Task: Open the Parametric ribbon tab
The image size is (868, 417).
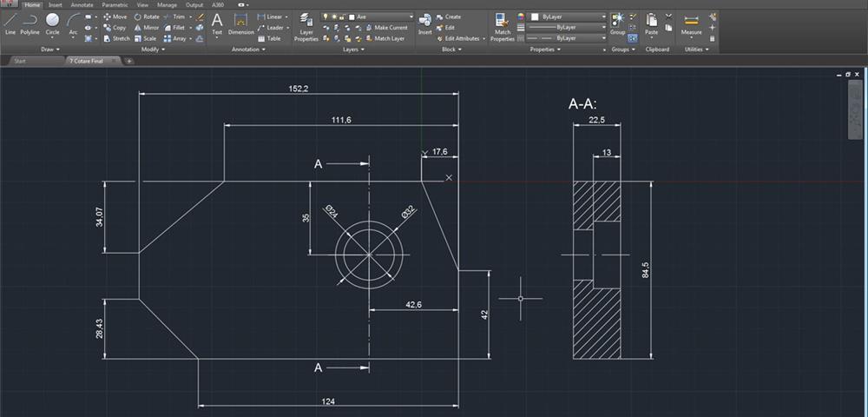Action: click(115, 5)
